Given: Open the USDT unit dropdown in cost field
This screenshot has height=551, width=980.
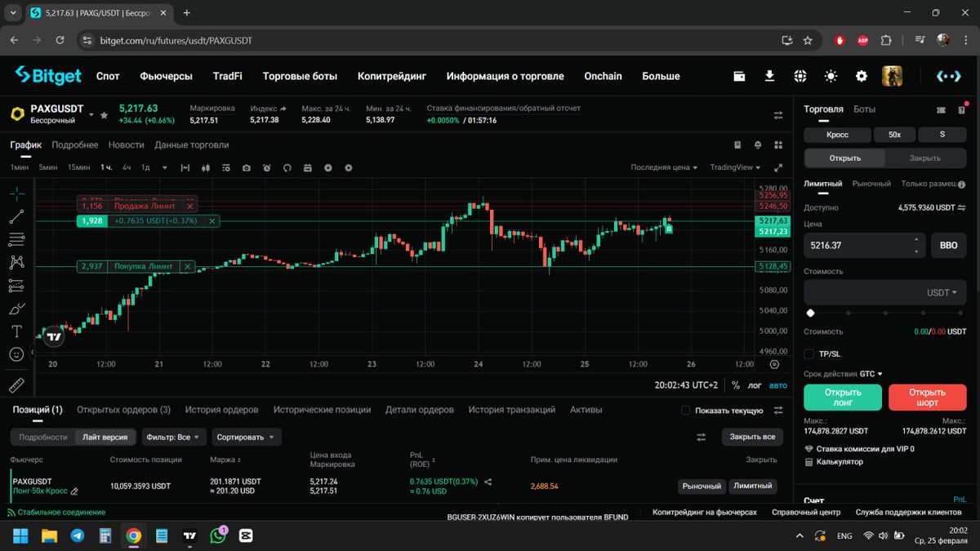Looking at the screenshot, I should (942, 292).
